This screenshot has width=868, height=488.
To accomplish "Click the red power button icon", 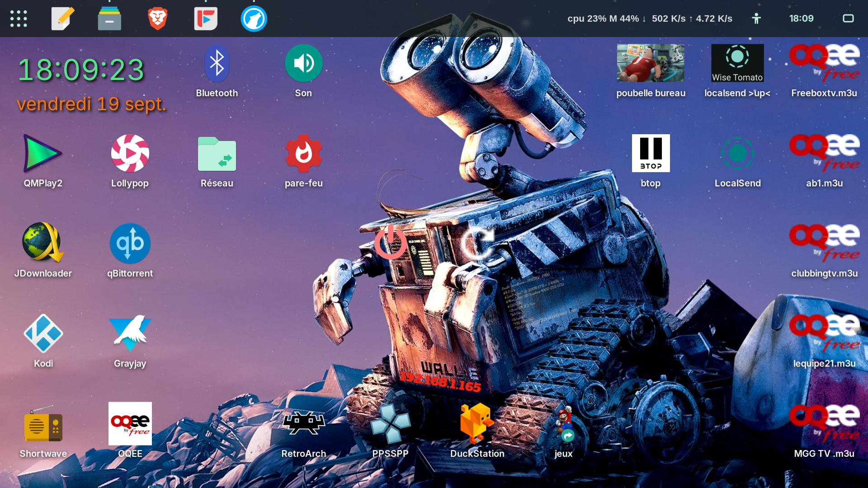I will pyautogui.click(x=390, y=243).
